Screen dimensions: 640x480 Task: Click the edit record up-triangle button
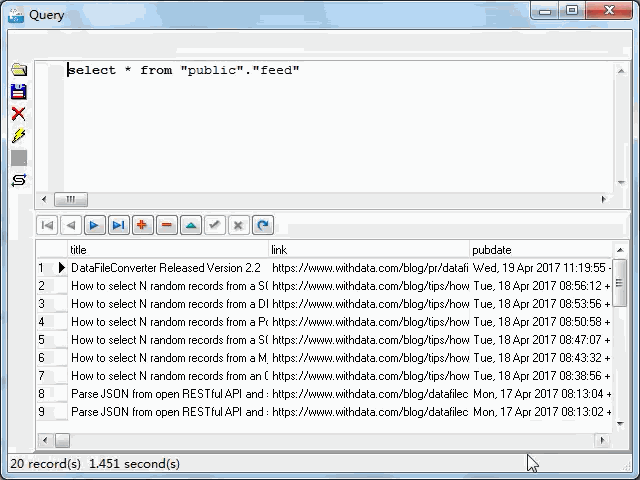tap(191, 225)
